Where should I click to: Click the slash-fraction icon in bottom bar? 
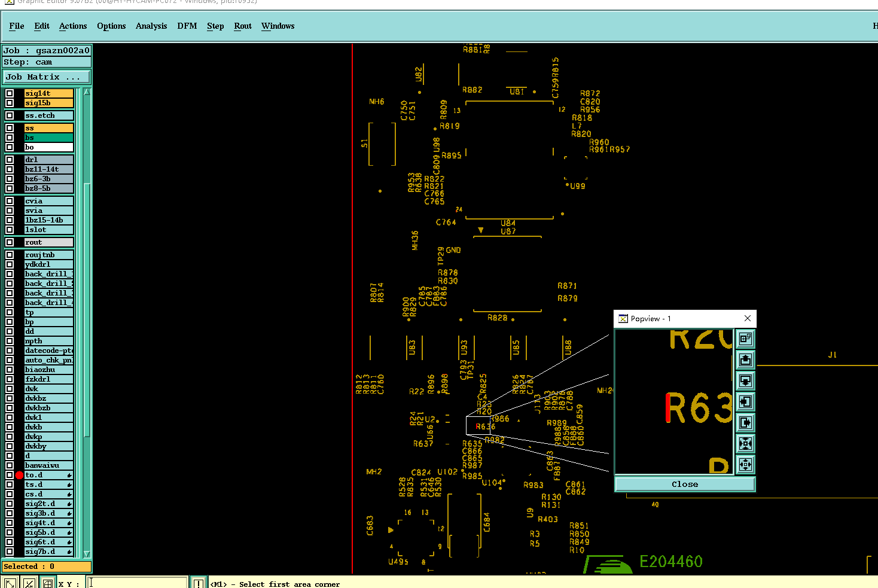29,583
